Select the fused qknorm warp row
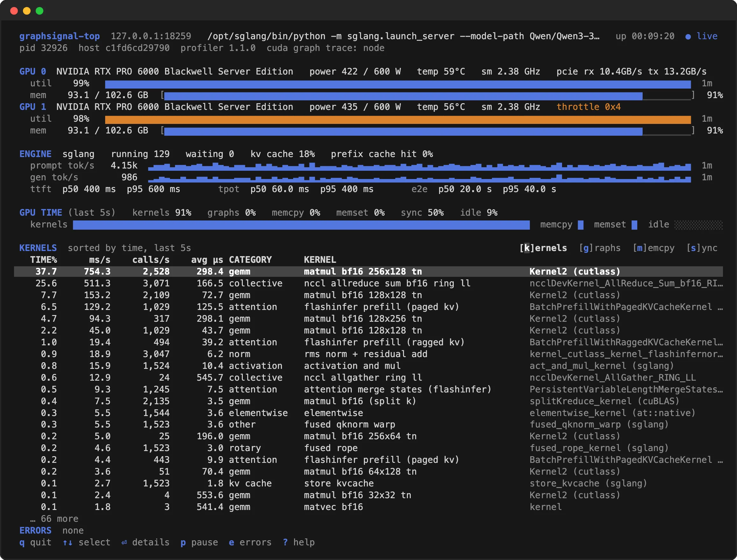737x560 pixels. 368,424
